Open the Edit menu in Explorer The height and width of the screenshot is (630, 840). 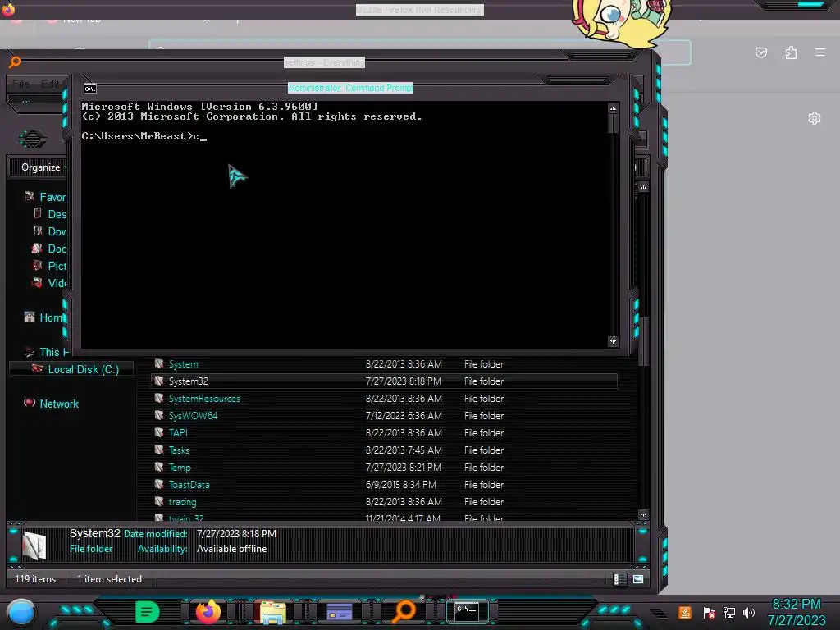(x=50, y=84)
